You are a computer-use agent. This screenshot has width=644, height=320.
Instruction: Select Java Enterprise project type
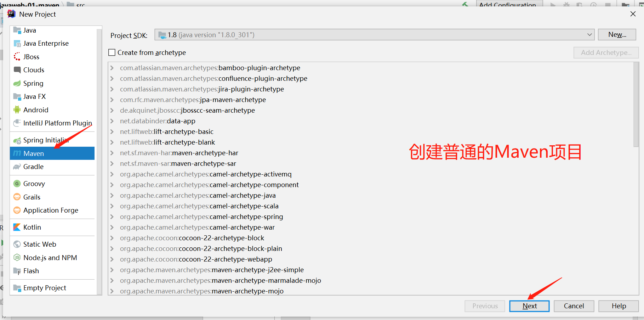(x=52, y=44)
